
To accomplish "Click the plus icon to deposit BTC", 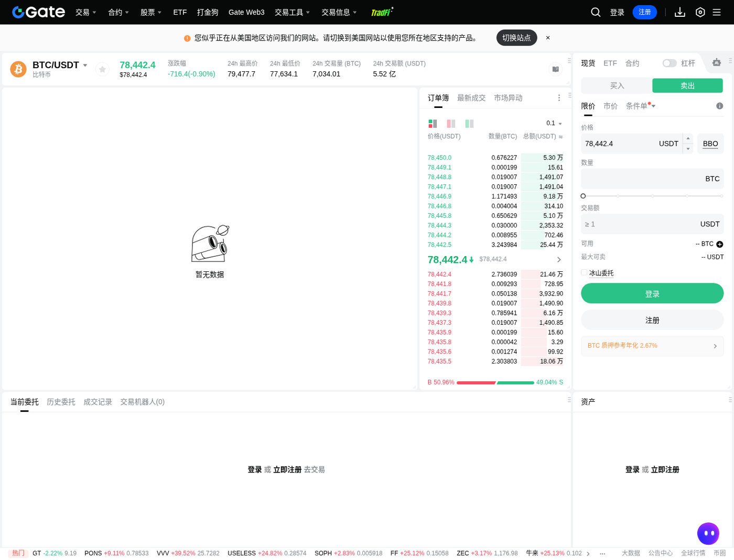I will point(720,244).
